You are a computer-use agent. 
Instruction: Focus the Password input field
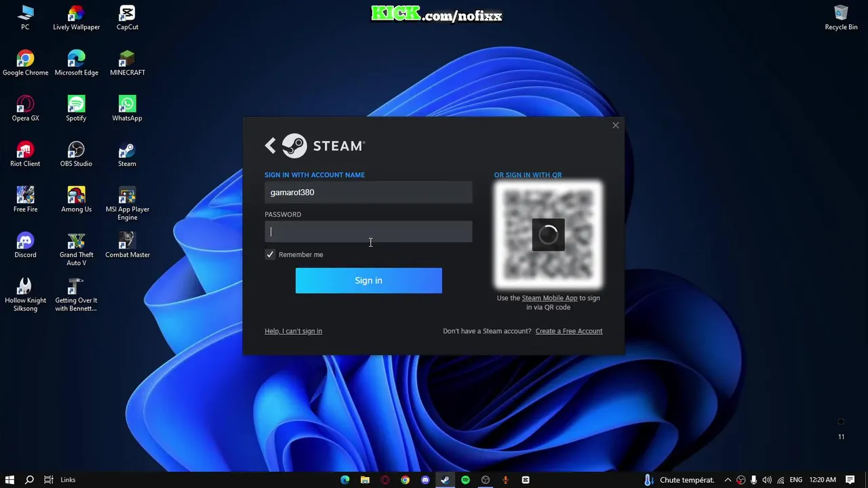pyautogui.click(x=368, y=232)
